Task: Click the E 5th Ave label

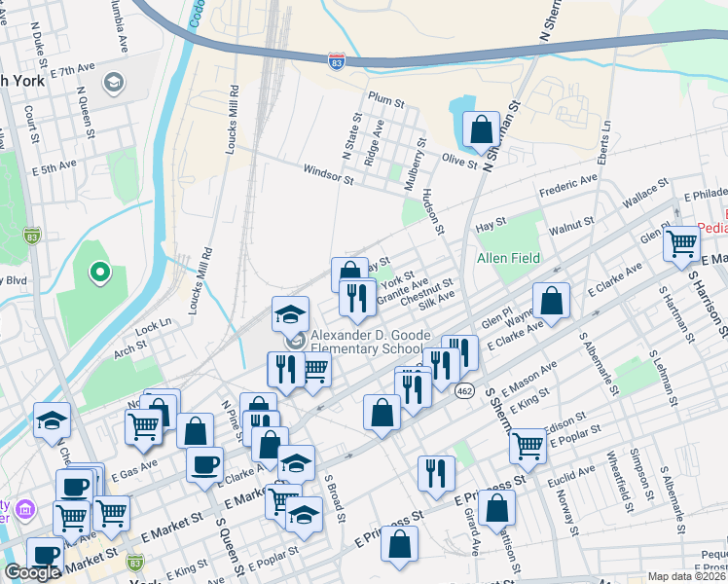Action: pyautogui.click(x=54, y=167)
